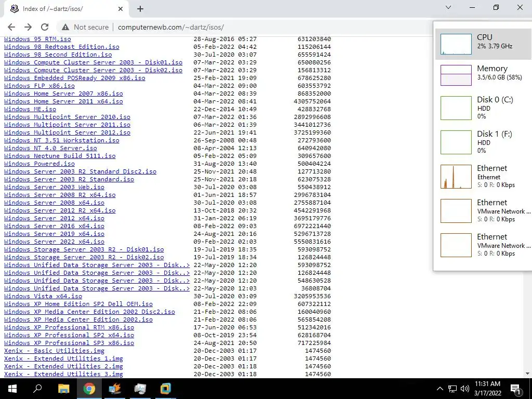Select the 'Index of /~dartz/isos/' tab
532x399 pixels.
(66, 9)
